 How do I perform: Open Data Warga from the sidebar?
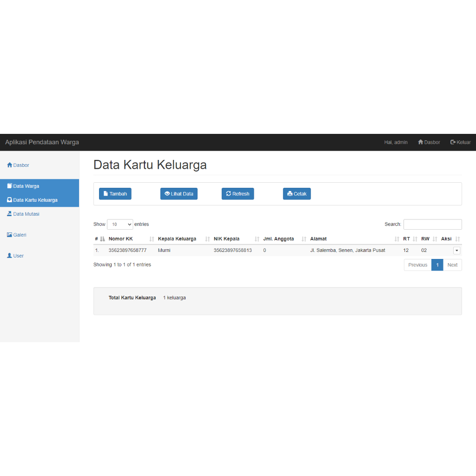(26, 186)
